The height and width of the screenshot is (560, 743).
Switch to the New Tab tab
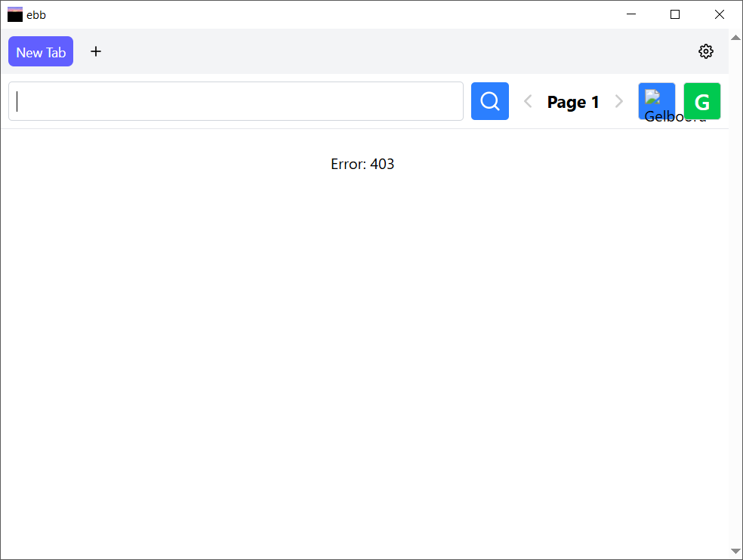(x=41, y=52)
